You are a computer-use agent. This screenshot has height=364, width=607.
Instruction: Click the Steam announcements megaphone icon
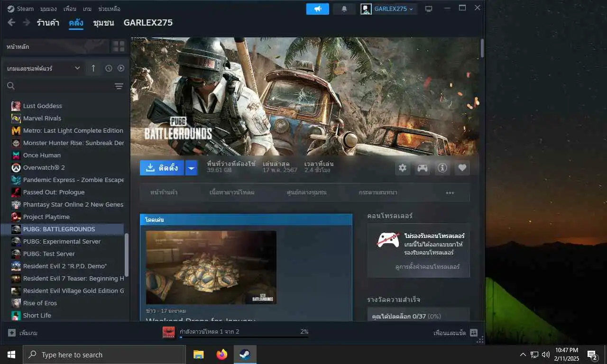pyautogui.click(x=318, y=9)
